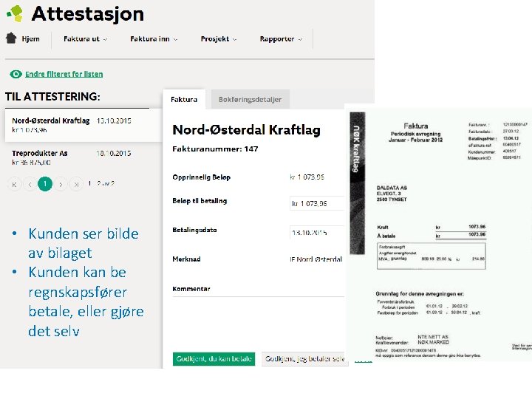Open the Prosjekt dropdown menu

[x=219, y=39]
